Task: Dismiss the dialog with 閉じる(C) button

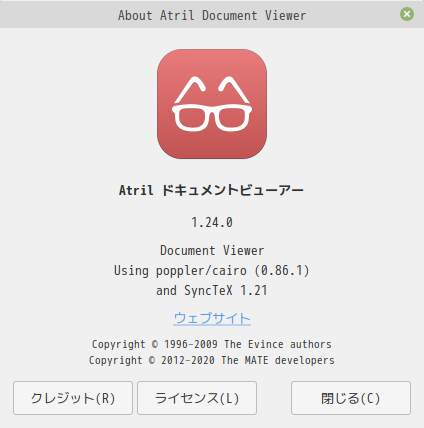Action: point(351,398)
